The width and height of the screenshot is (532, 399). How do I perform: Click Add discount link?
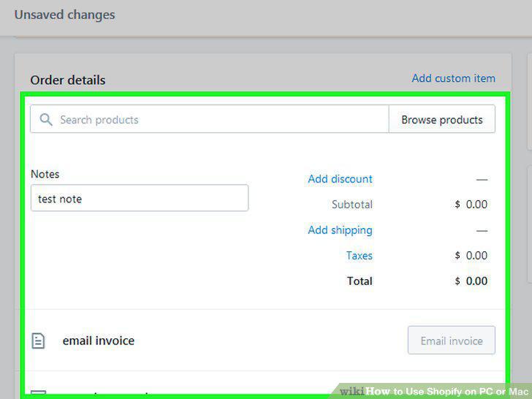coord(340,179)
